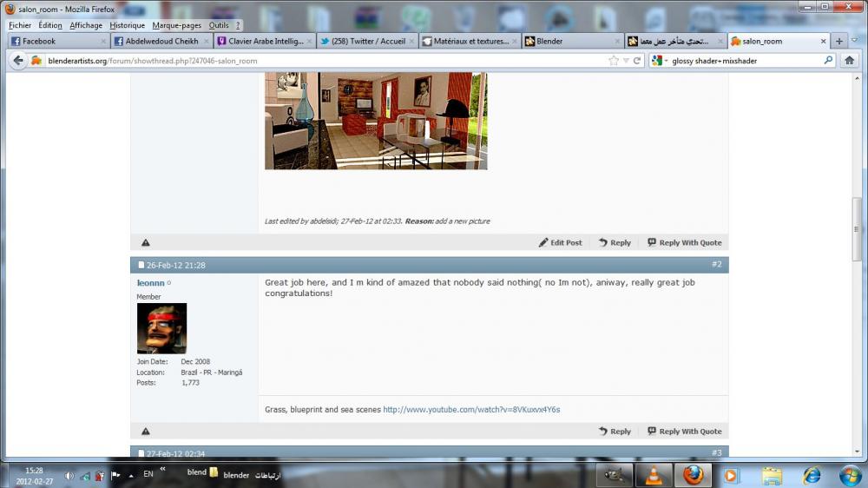Click the search magnifier in search box
Viewport: 868px width, 488px height.
[x=828, y=61]
